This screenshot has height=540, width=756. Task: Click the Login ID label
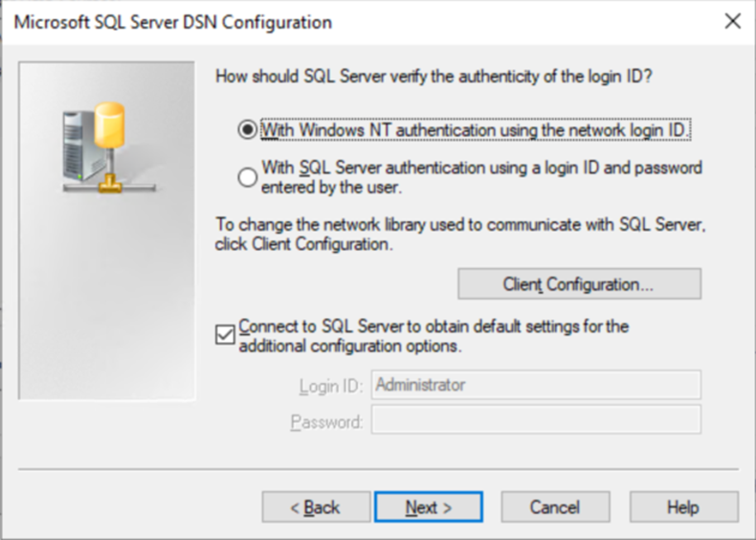click(x=330, y=386)
